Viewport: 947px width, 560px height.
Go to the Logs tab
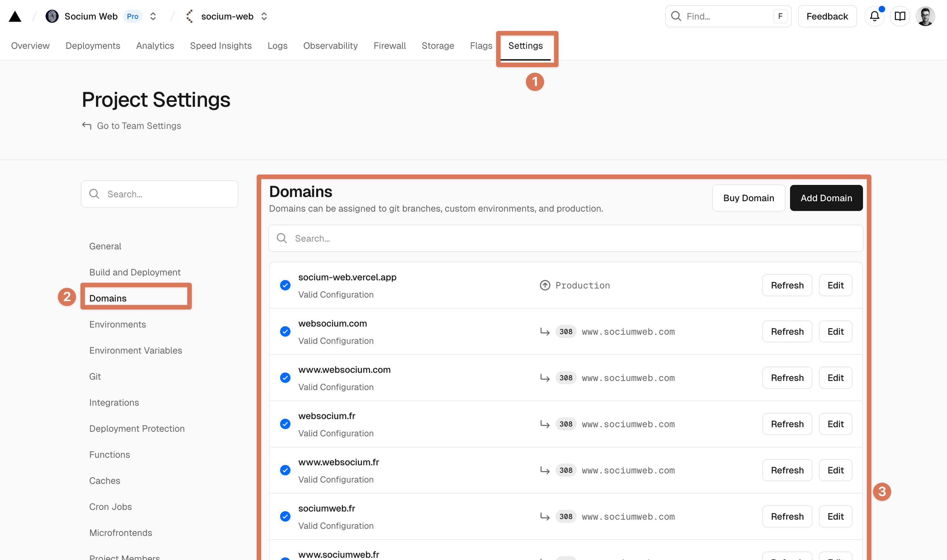[277, 45]
